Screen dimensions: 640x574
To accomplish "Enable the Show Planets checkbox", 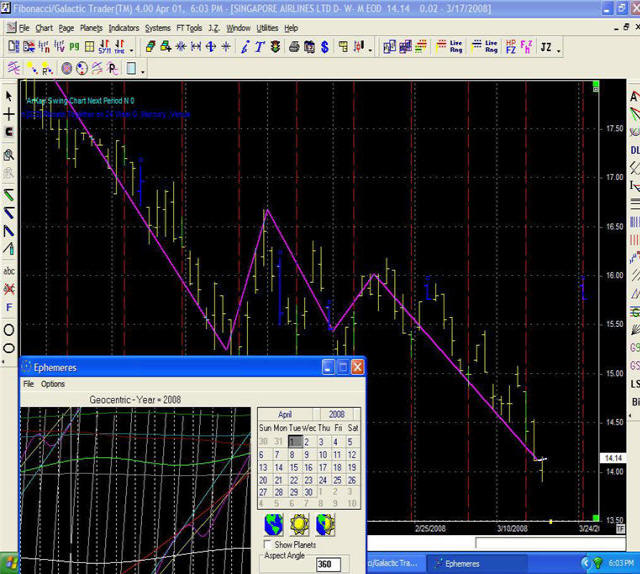I will pos(268,545).
